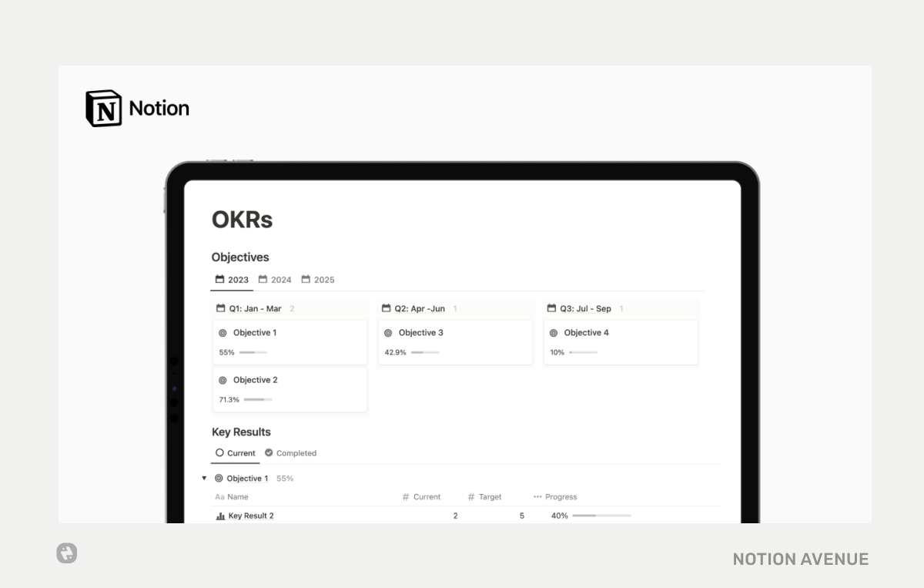The image size is (924, 588).
Task: Click calendar icon next to Q3: Jul - Sep
Action: 551,308
